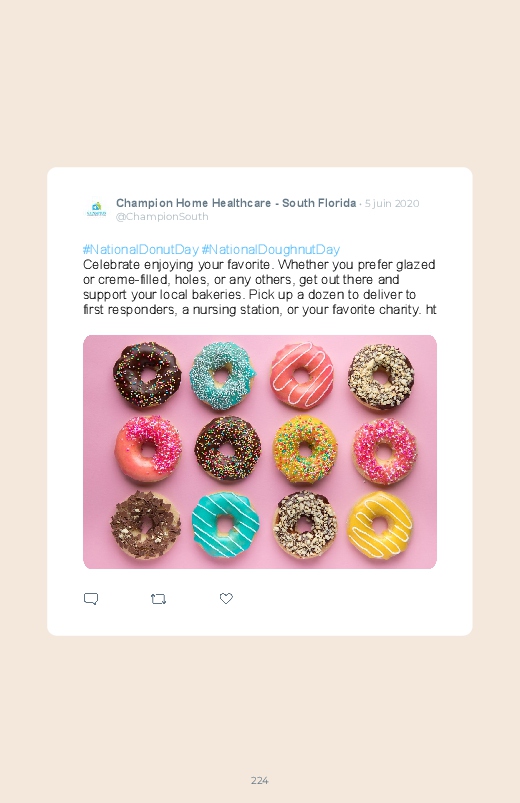This screenshot has width=520, height=803.
Task: Click page number 224 at bottom
Action: (x=260, y=780)
